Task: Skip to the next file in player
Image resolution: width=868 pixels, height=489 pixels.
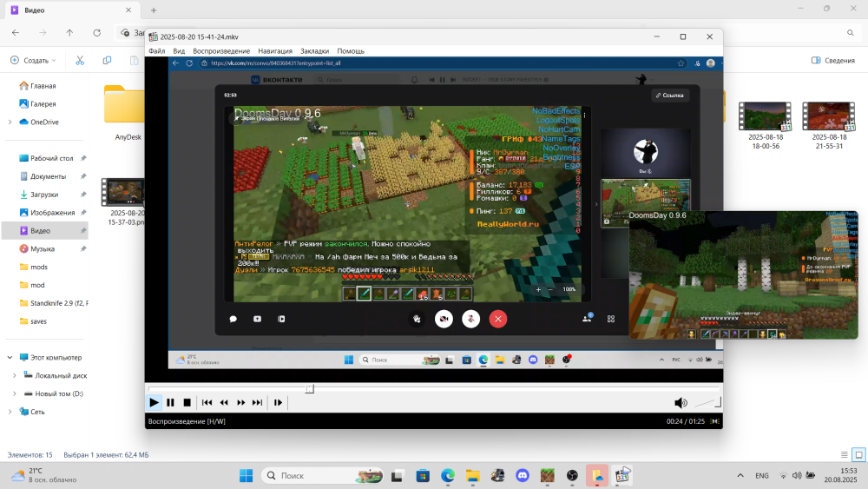Action: (x=258, y=403)
